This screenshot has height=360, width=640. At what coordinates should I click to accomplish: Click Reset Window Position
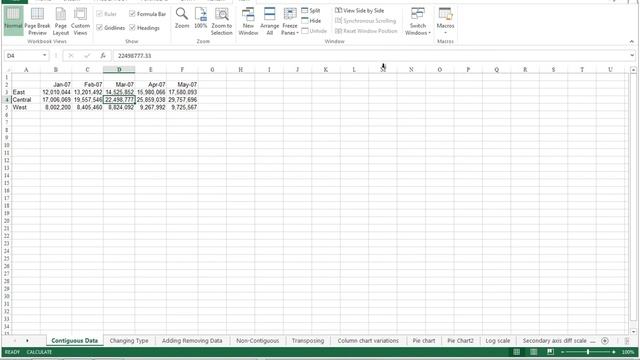pyautogui.click(x=366, y=31)
